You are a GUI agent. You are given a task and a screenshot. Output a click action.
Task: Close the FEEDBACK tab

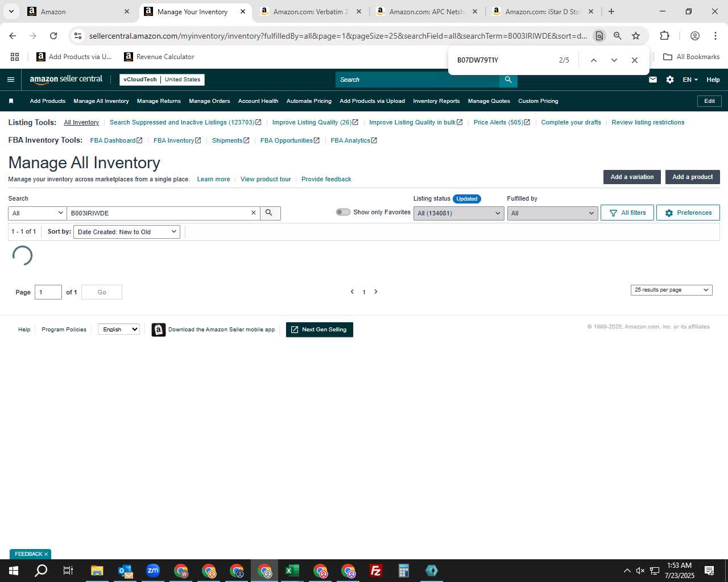pos(46,554)
